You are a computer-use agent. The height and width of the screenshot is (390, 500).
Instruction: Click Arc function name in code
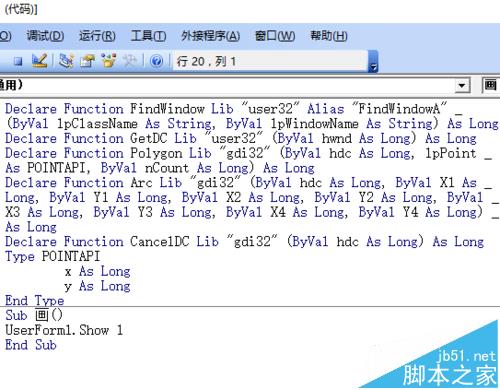141,183
